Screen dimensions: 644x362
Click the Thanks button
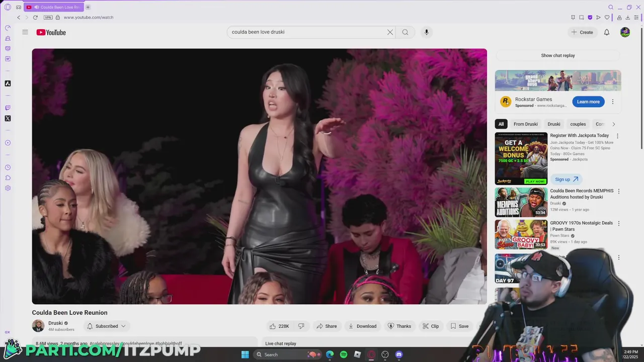(399, 326)
